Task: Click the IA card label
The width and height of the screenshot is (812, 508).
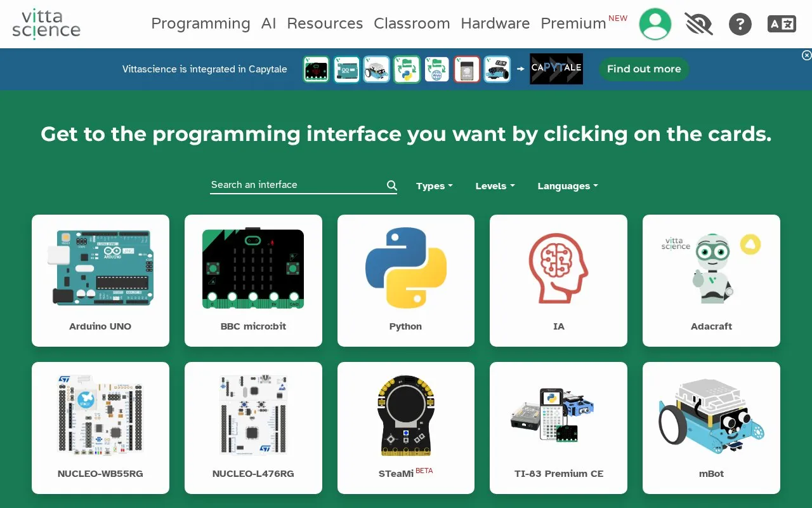Action: click(x=558, y=326)
